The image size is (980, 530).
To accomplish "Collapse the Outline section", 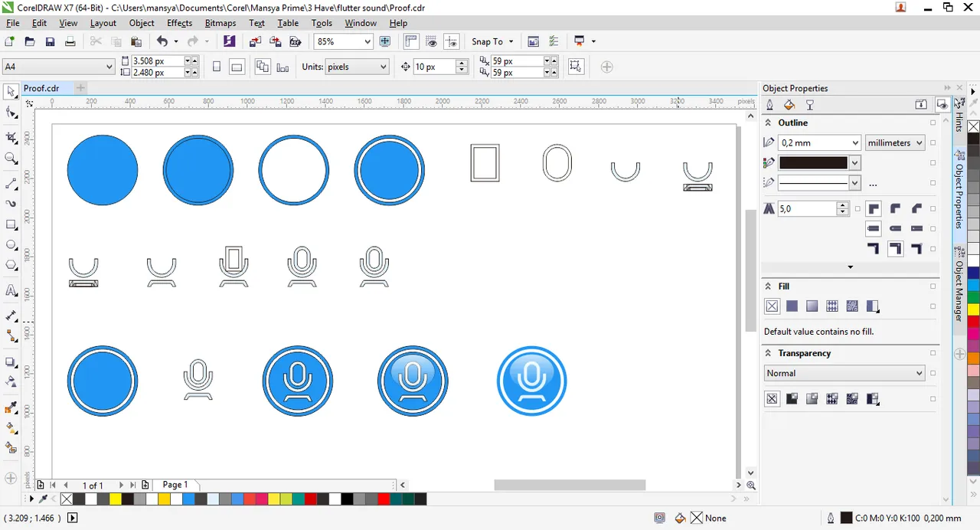I will pyautogui.click(x=769, y=123).
